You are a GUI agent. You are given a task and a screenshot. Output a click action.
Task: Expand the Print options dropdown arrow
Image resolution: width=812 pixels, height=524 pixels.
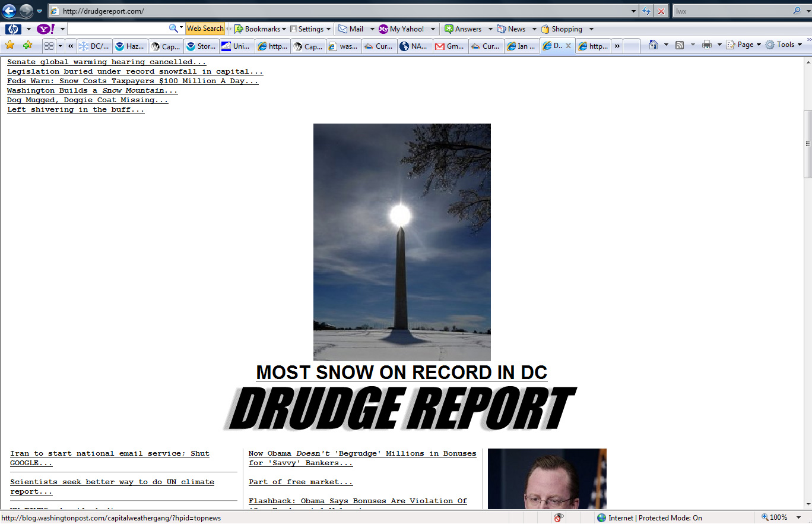(719, 45)
